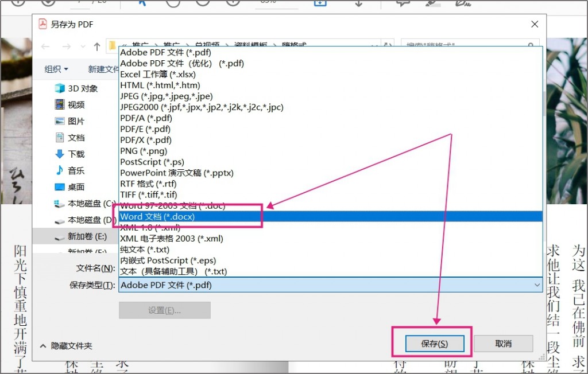Screen dimensions: 588x374
Task: Open 音乐 folder in sidebar
Action: 69,170
